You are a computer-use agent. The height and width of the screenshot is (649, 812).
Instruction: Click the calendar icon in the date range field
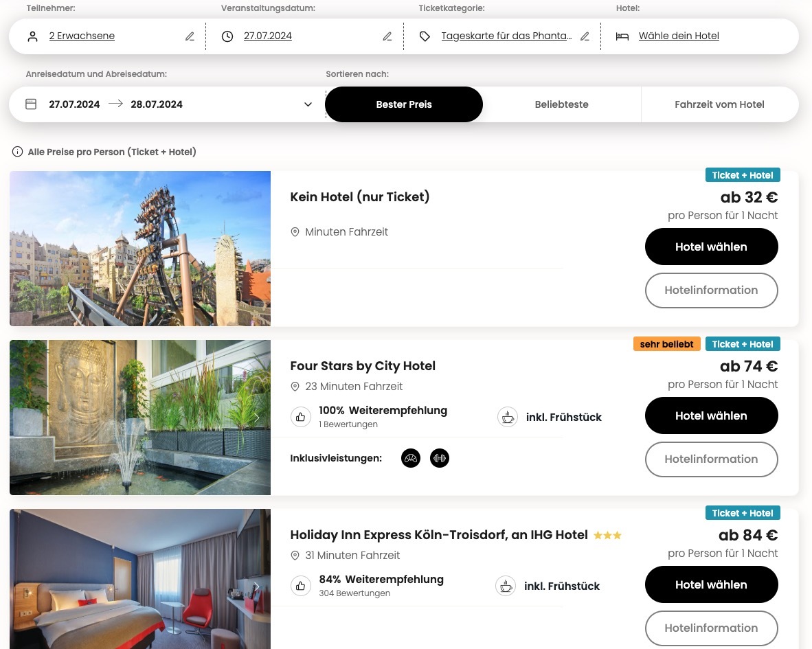coord(31,104)
